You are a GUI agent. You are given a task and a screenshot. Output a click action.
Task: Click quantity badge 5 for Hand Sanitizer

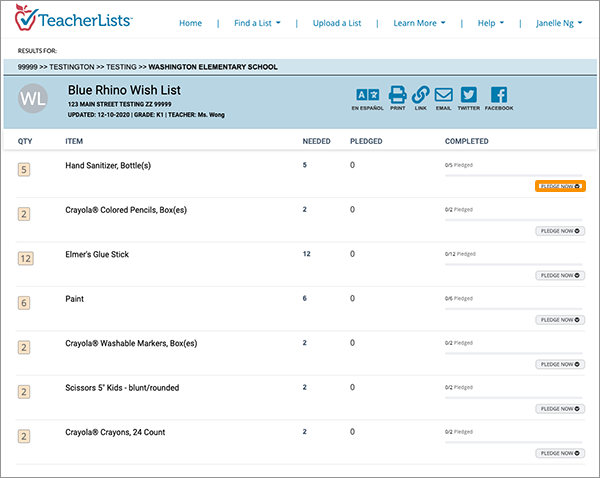tap(24, 170)
